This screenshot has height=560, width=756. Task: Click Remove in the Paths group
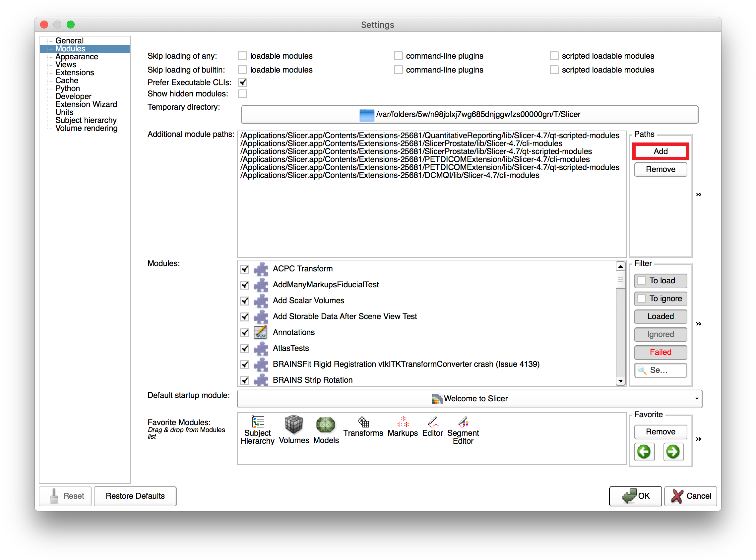661,170
